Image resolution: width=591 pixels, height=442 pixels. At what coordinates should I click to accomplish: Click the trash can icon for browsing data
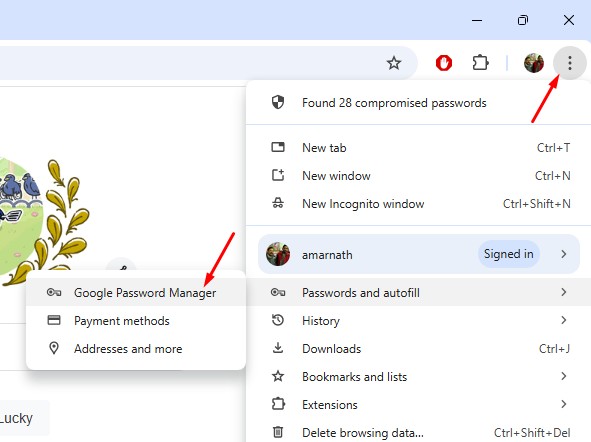278,432
